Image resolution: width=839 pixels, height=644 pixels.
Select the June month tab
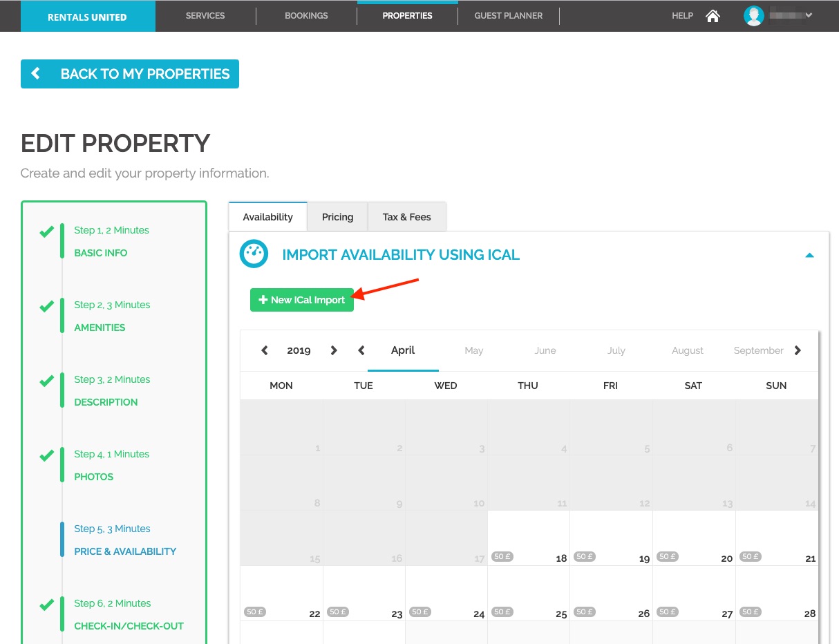[x=545, y=350]
